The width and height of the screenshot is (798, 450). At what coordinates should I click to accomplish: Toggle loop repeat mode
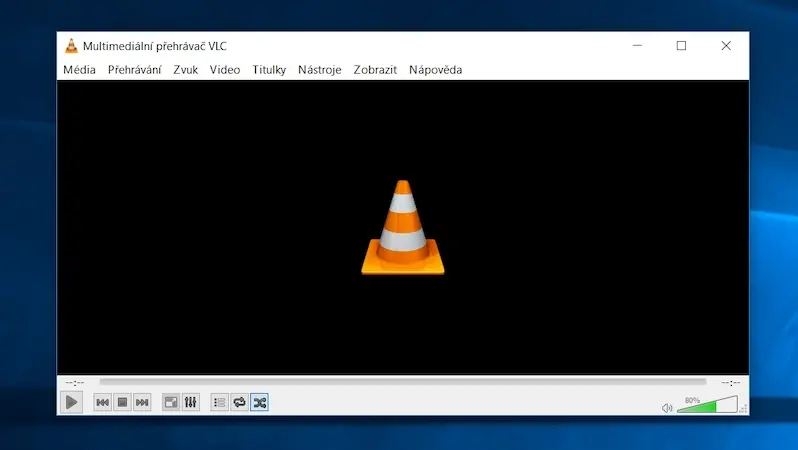(239, 403)
